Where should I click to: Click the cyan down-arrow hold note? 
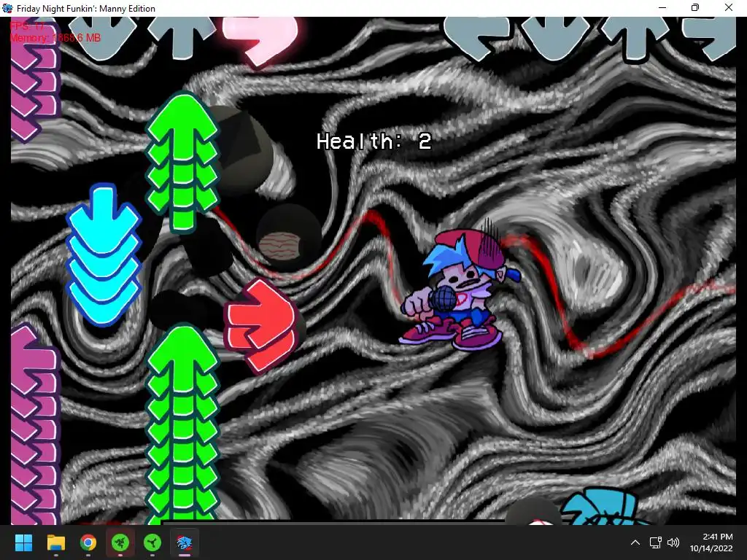pyautogui.click(x=104, y=254)
